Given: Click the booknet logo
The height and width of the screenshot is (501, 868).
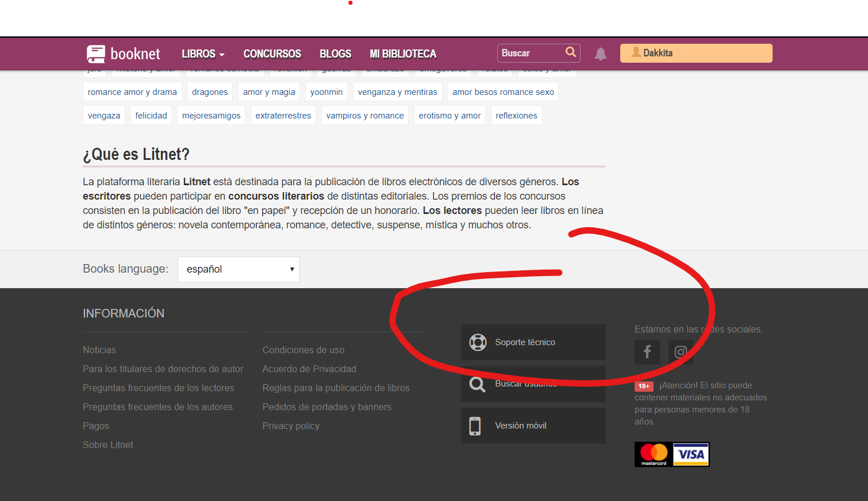Looking at the screenshot, I should tap(124, 53).
